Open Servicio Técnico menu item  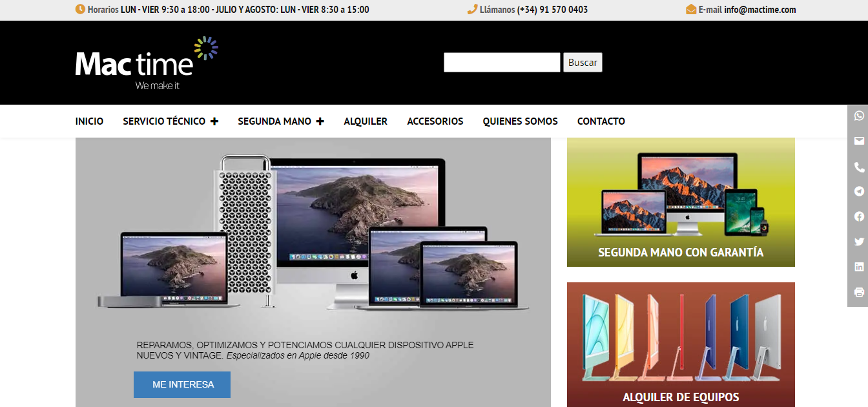(x=164, y=121)
